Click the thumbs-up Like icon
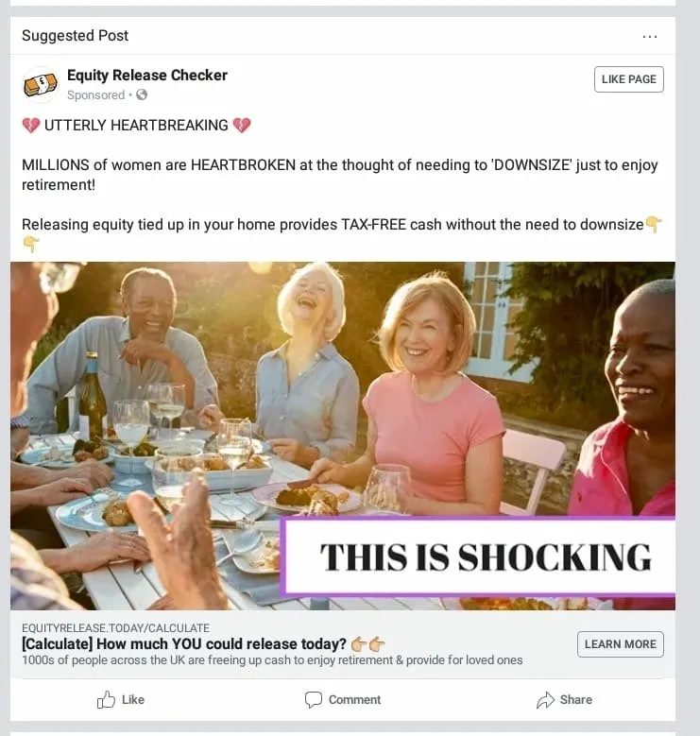The image size is (700, 736). point(106,700)
